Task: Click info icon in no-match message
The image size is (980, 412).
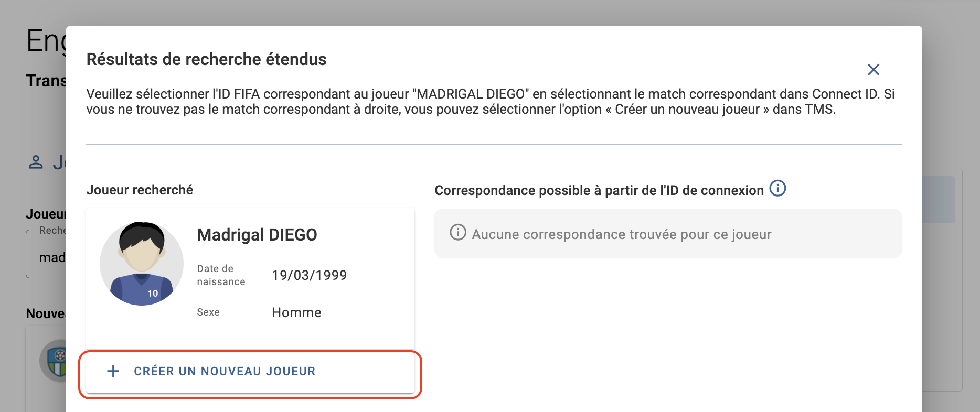Action: click(x=458, y=232)
